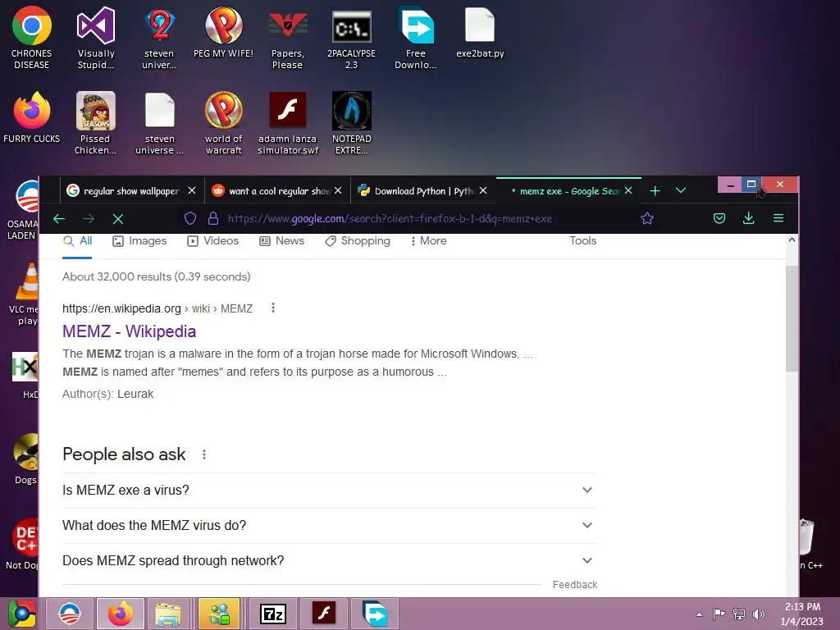Click the scrollbar up arrow

[792, 240]
